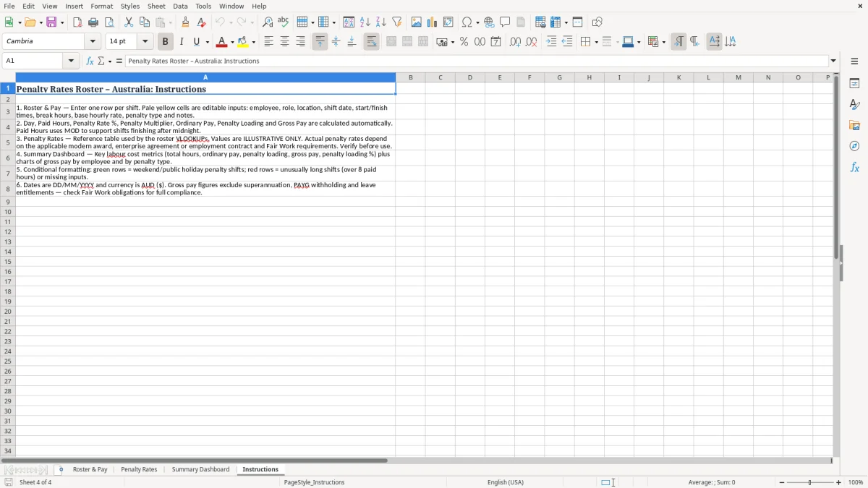Increase Indent icon
868x488 pixels.
click(551, 42)
